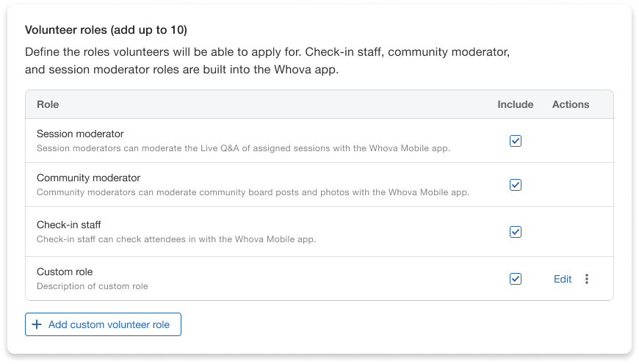The height and width of the screenshot is (364, 639).
Task: Click the Role column header
Action: (48, 105)
